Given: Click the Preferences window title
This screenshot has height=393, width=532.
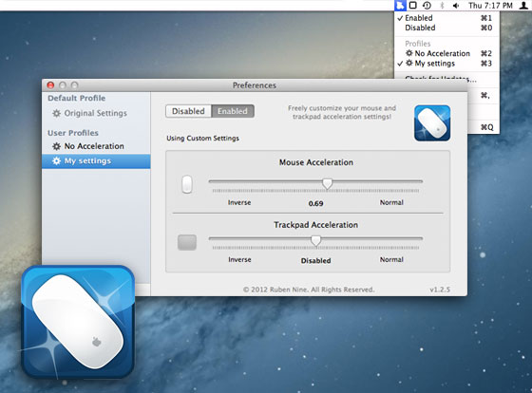Looking at the screenshot, I should pos(255,85).
